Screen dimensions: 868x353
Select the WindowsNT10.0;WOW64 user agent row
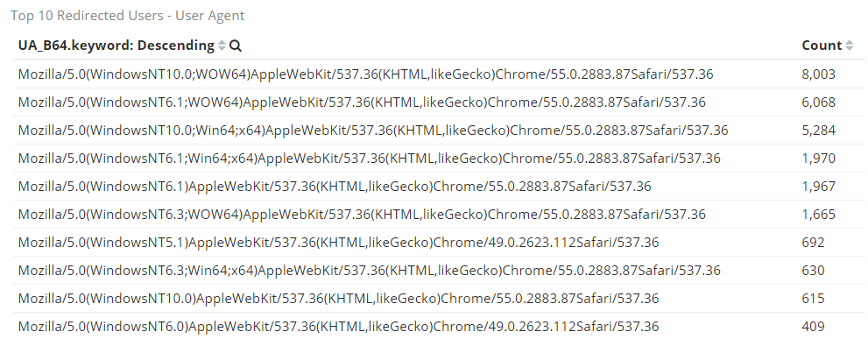coord(440,74)
